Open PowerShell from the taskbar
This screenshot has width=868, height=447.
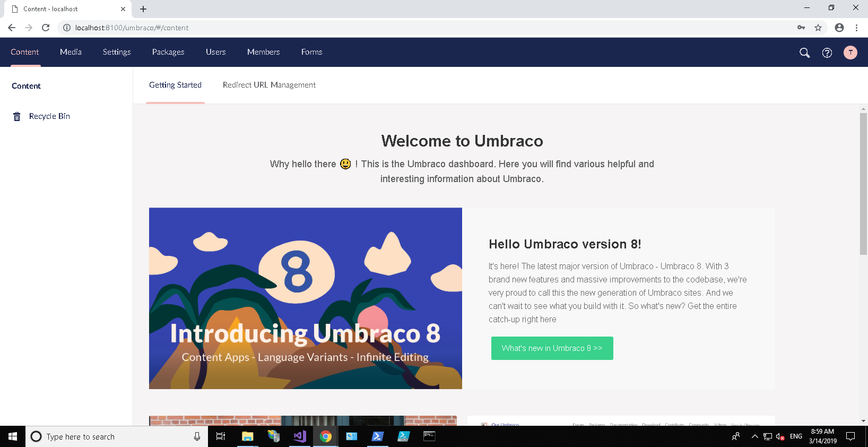pos(377,436)
